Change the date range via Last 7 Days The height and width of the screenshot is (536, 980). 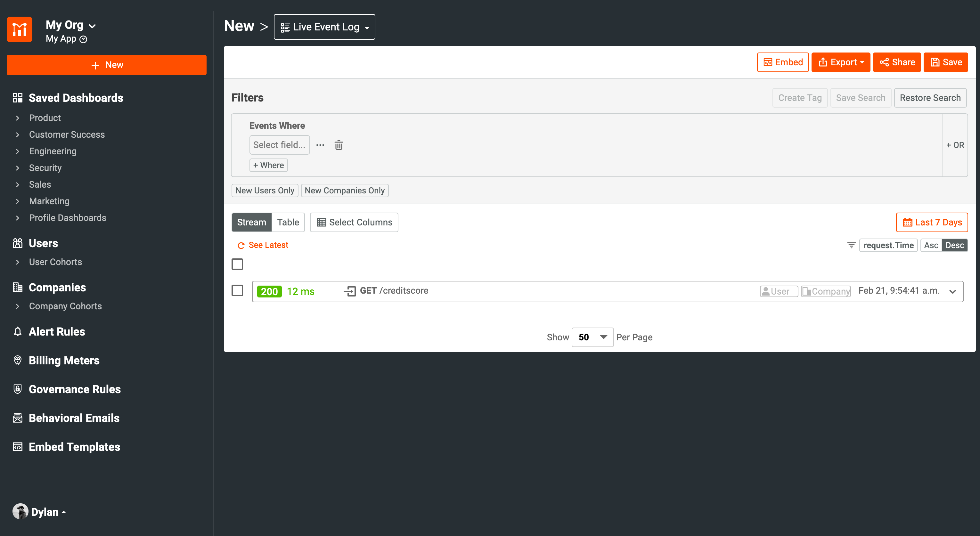pyautogui.click(x=932, y=222)
